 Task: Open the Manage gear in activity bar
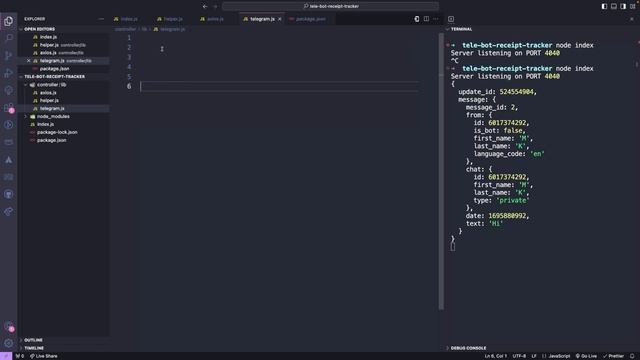pos(9,343)
